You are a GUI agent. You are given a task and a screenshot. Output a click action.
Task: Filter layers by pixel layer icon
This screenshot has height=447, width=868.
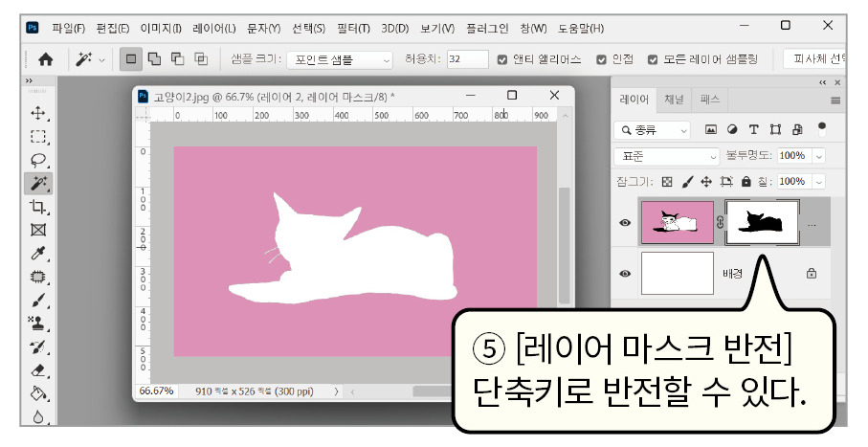pyautogui.click(x=711, y=129)
